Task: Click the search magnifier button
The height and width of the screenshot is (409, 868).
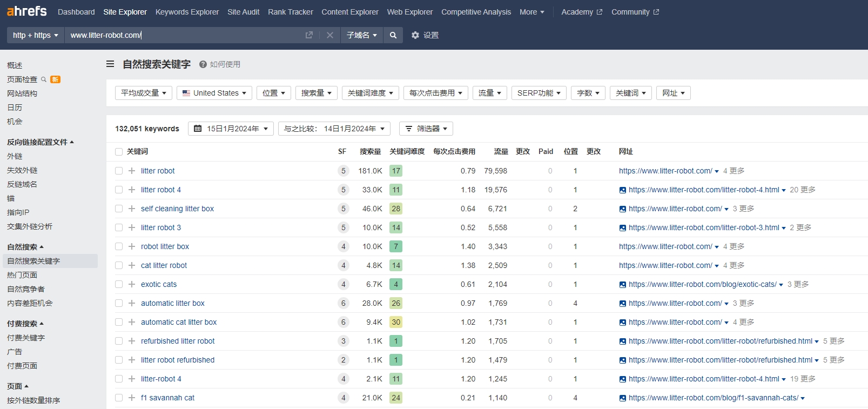Action: [x=393, y=35]
